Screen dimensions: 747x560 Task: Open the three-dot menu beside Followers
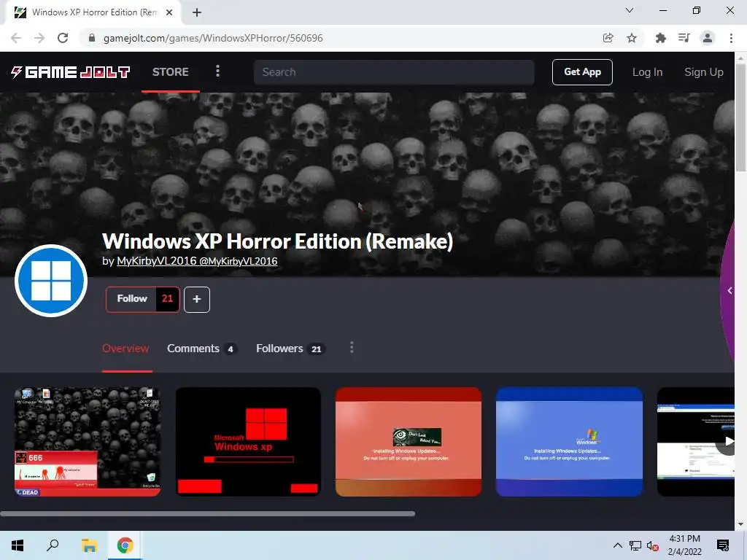[x=352, y=348]
